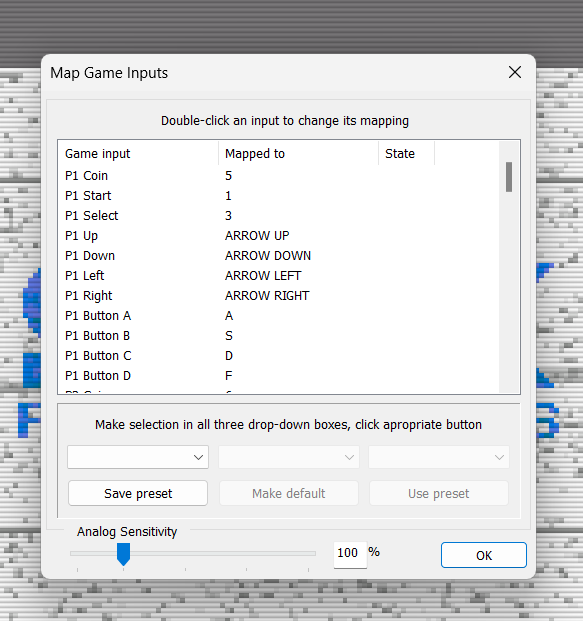The image size is (583, 621).
Task: Close the Map Game Inputs dialog
Action: 514,72
